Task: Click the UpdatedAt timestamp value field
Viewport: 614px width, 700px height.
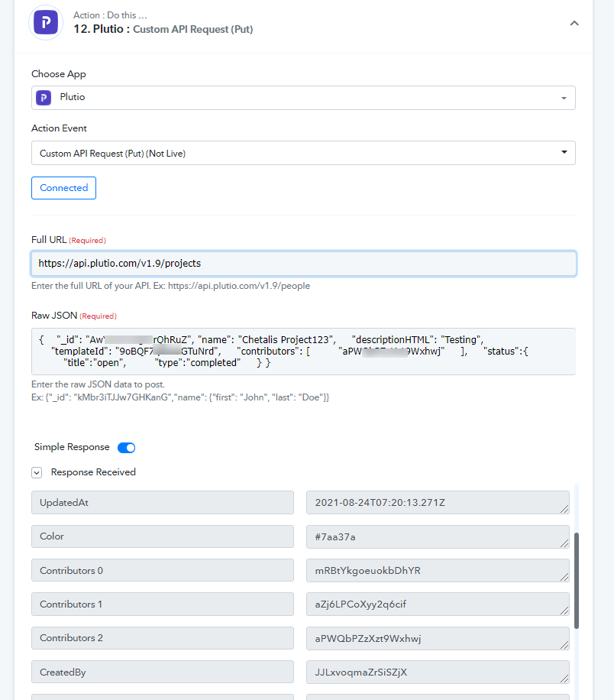Action: pos(438,503)
